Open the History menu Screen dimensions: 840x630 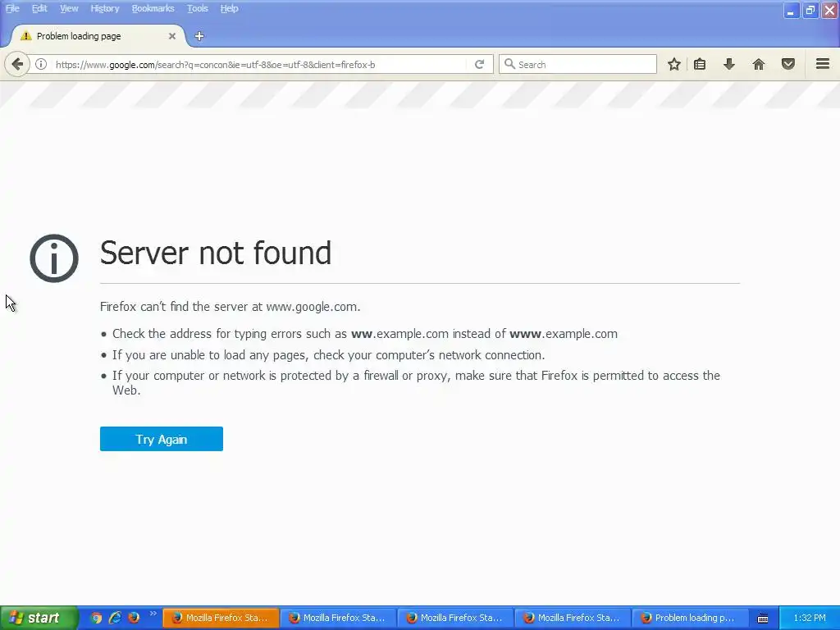click(x=104, y=8)
